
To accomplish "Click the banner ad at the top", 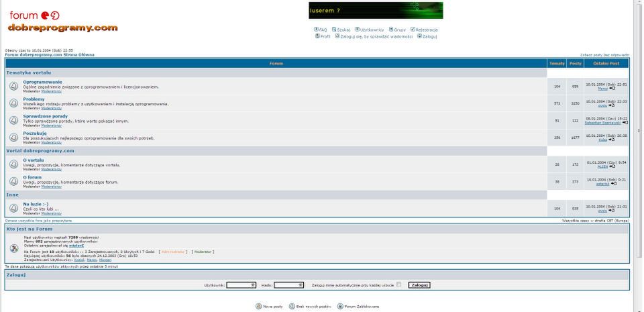I will pyautogui.click(x=376, y=10).
